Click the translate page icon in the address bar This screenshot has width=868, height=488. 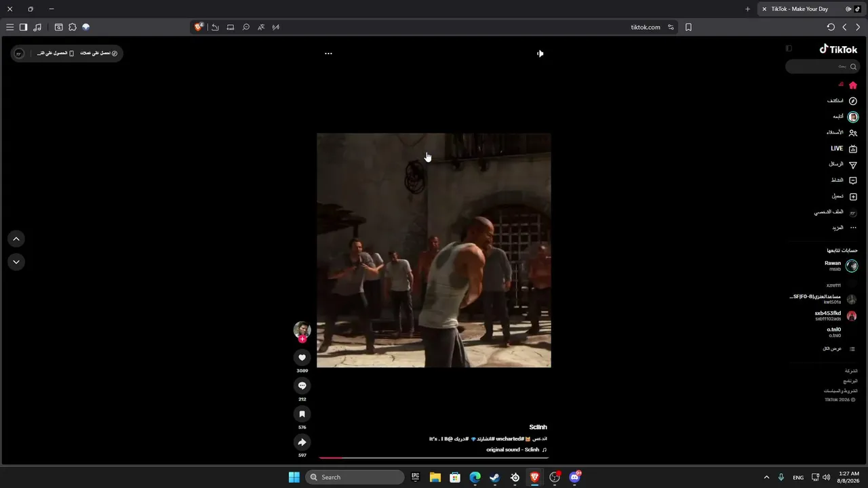[x=261, y=27]
